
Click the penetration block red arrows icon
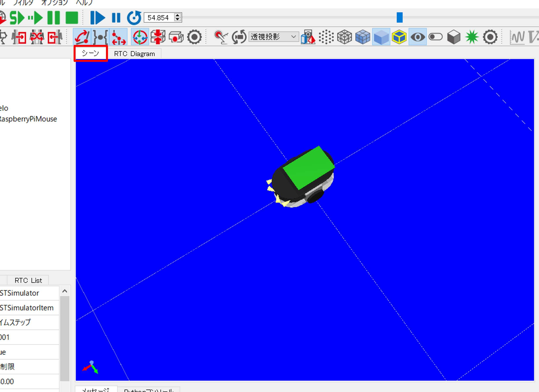pos(158,37)
